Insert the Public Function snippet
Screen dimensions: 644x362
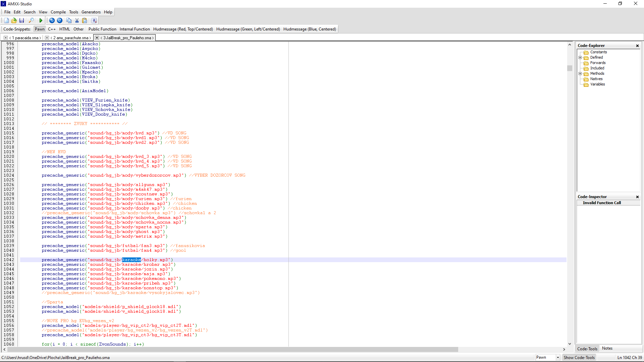click(x=102, y=29)
